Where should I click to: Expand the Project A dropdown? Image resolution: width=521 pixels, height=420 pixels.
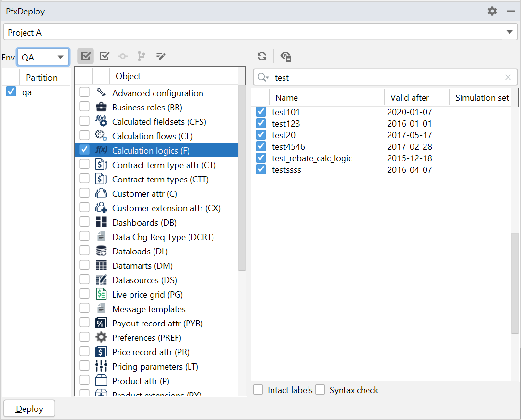coord(509,33)
